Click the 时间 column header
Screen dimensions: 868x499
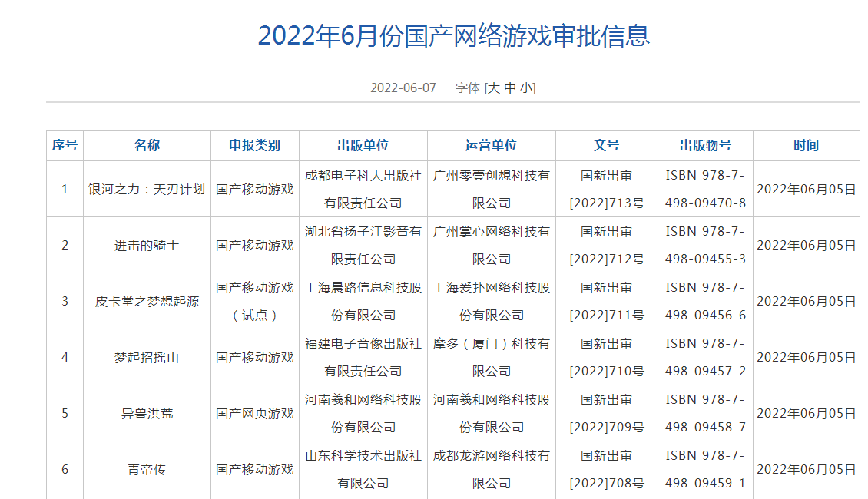point(806,145)
